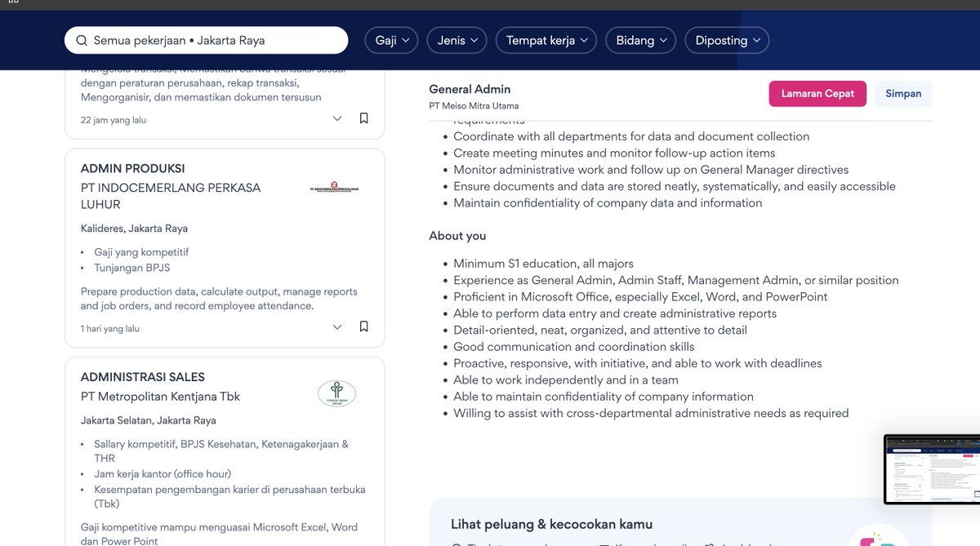Focus the Semua pekerjaan • Jakarta Raya search field
Image resolution: width=980 pixels, height=546 pixels.
[x=207, y=41]
